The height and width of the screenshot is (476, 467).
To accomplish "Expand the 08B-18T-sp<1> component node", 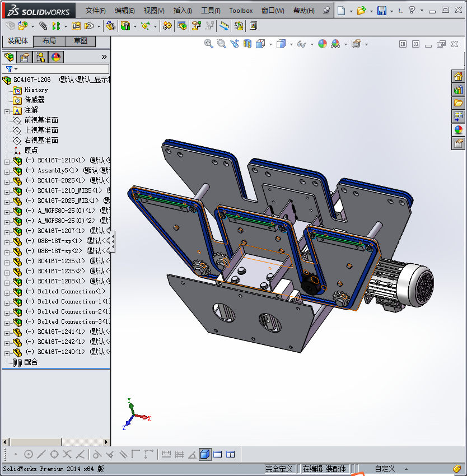I will point(7,242).
